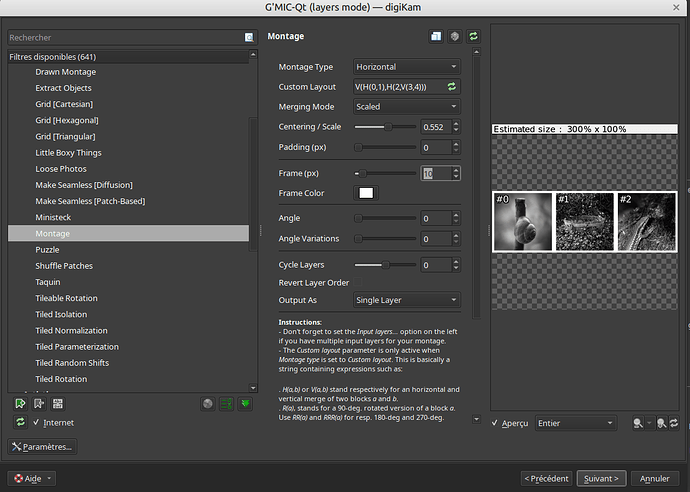The width and height of the screenshot is (690, 492).
Task: Click the search icon in Rechercher field
Action: (x=249, y=37)
